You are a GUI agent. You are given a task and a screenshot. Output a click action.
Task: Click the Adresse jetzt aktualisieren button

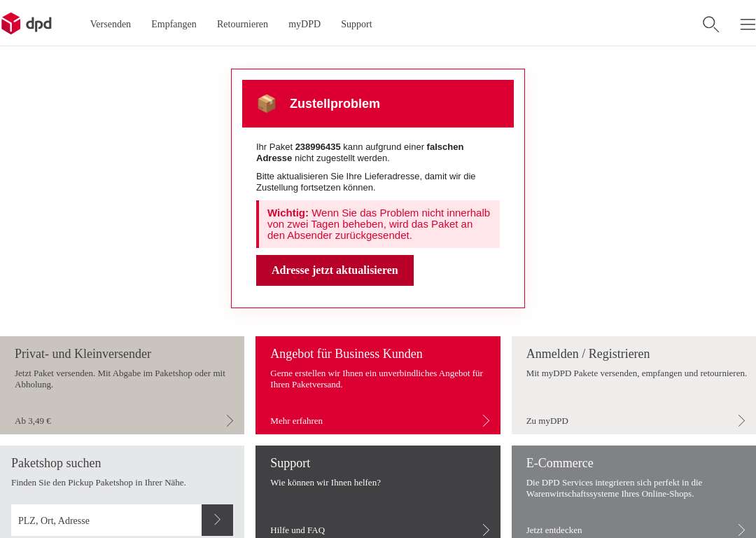click(x=335, y=270)
